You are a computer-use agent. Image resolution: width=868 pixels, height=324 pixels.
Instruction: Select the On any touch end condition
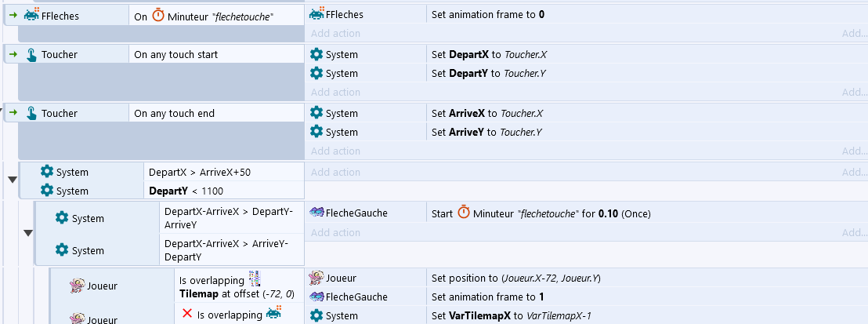pos(175,113)
